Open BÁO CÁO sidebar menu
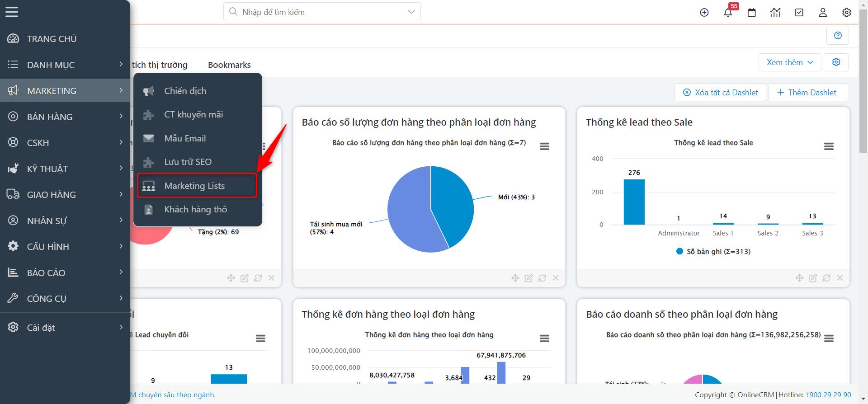Screen dimensions: 868x404 click(65, 272)
